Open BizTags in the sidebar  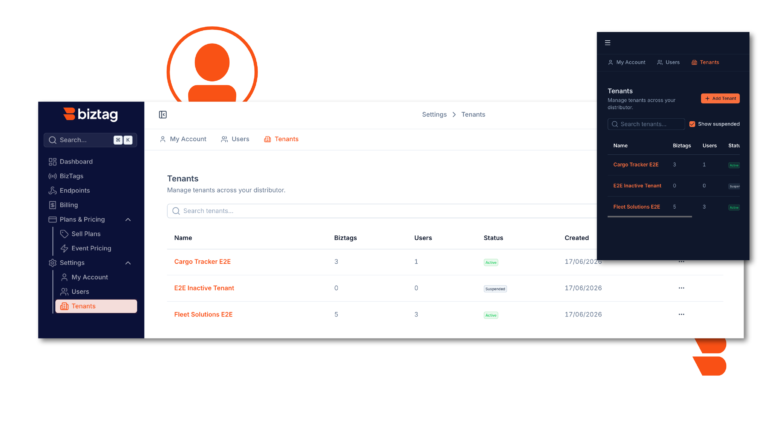[x=71, y=176]
